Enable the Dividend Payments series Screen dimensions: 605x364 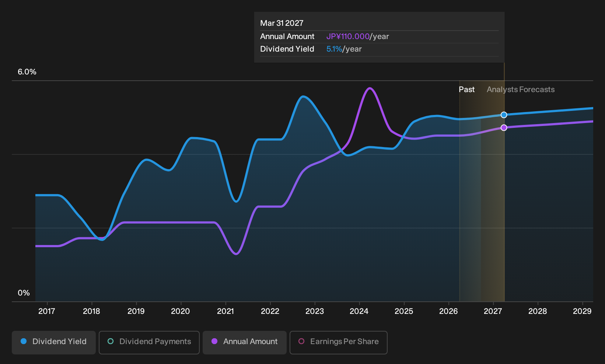149,343
